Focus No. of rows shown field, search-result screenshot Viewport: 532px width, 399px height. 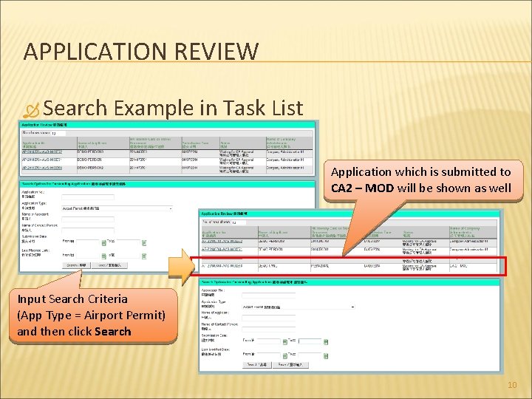click(239, 222)
